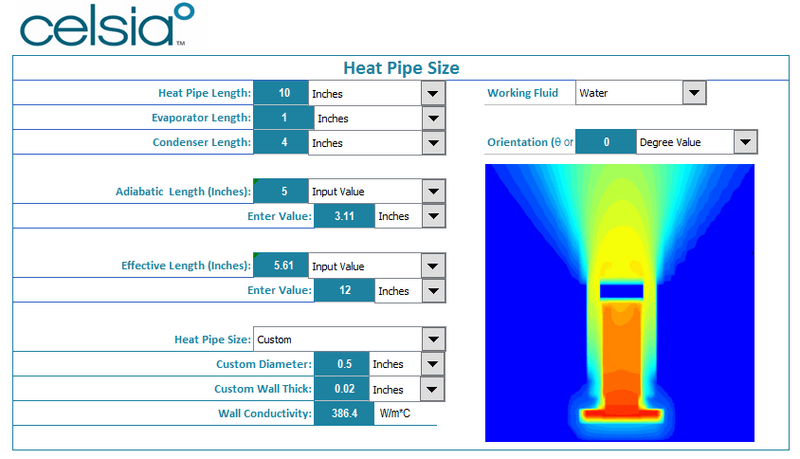Click the Custom Wall Thick label
Screen dimensions: 800x459
(263, 389)
